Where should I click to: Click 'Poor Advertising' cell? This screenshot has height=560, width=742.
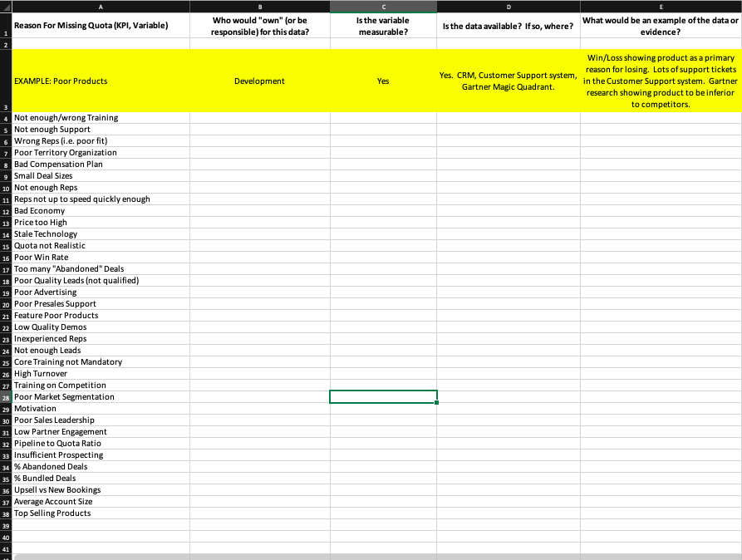click(x=101, y=292)
